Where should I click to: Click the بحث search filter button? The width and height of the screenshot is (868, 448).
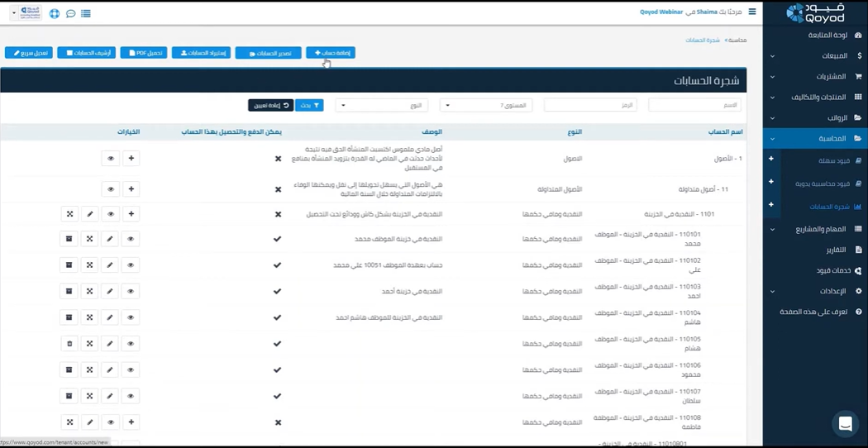(309, 105)
